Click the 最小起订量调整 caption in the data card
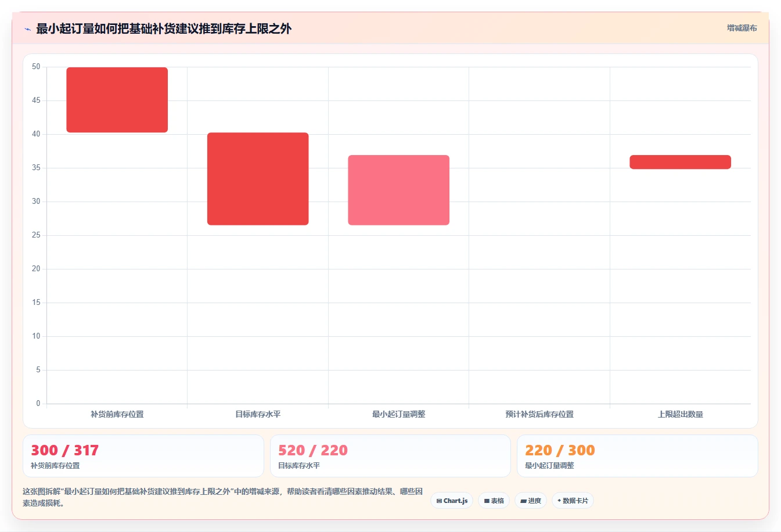This screenshot has height=532, width=781. pyautogui.click(x=549, y=466)
